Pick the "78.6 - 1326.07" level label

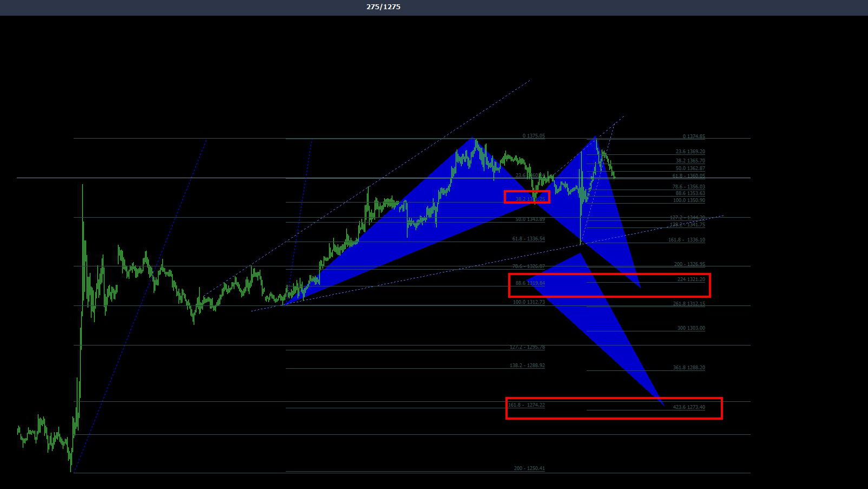[x=529, y=266]
